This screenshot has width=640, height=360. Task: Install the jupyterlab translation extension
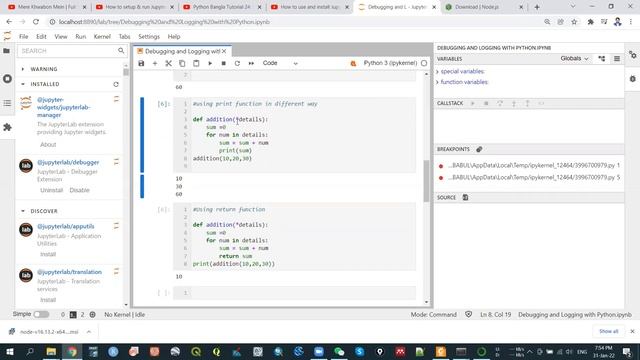(x=48, y=300)
